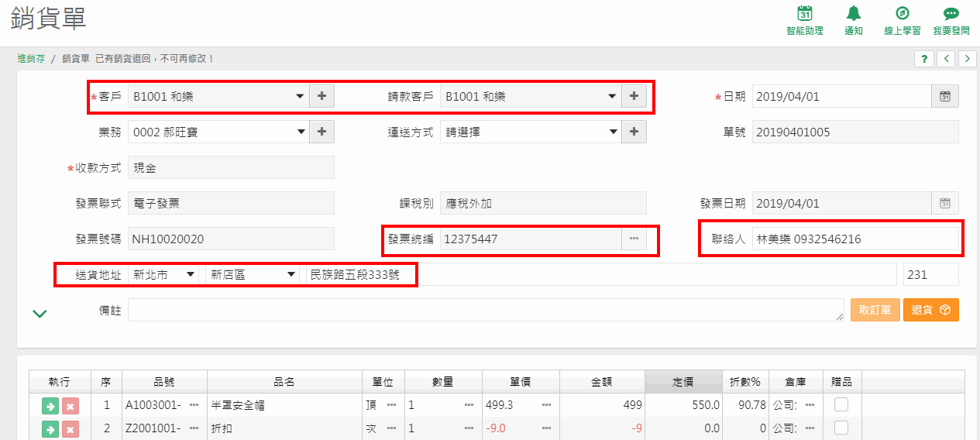Add a new 請款客戶 with plus button

634,97
